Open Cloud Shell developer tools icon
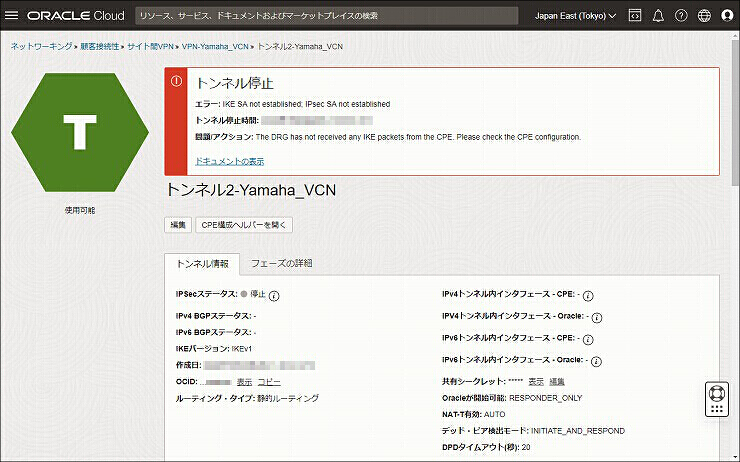This screenshot has width=740, height=462. pyautogui.click(x=635, y=16)
